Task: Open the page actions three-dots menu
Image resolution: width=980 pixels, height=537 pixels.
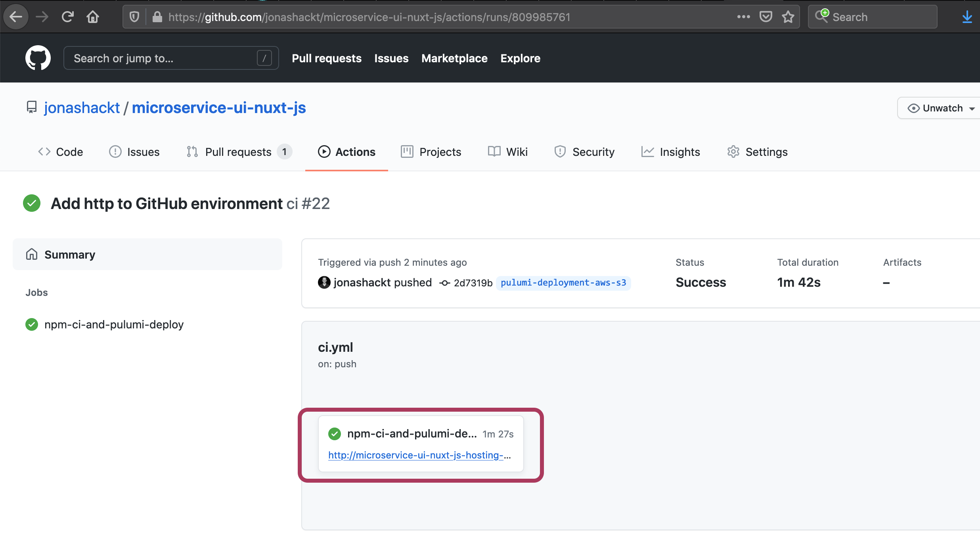Action: point(743,17)
